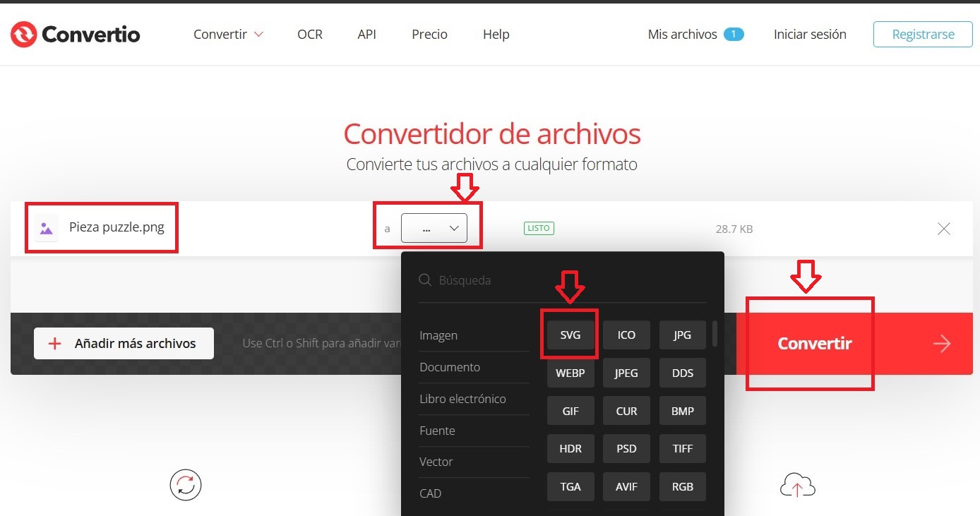Image resolution: width=980 pixels, height=516 pixels.
Task: Choose AVIF format
Action: [626, 486]
